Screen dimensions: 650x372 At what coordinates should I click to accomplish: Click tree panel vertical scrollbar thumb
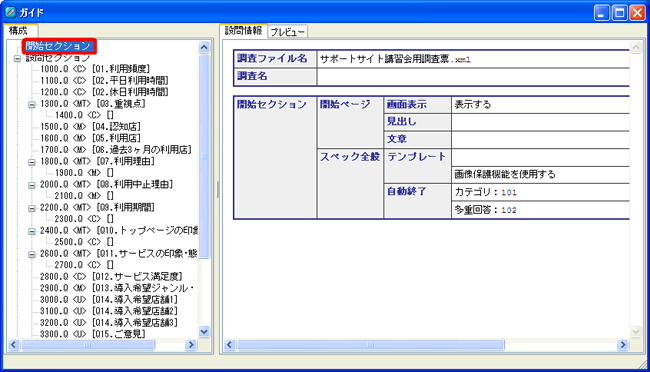(204, 156)
